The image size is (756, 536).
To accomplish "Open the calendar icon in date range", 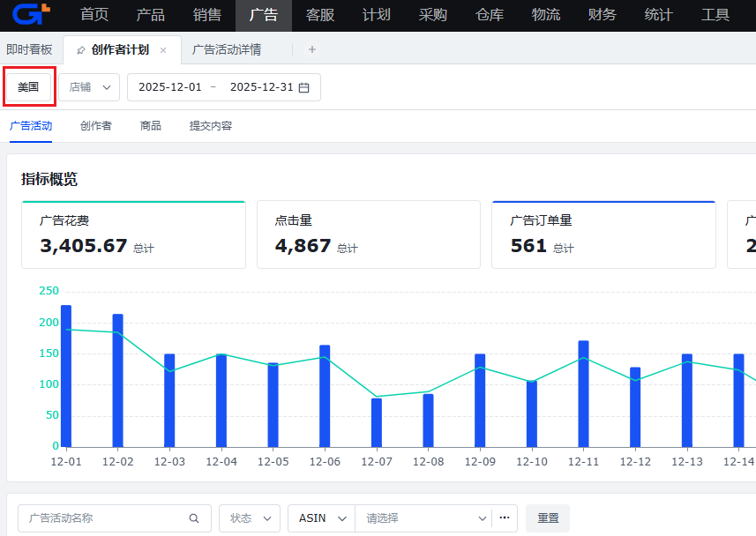I will point(303,87).
